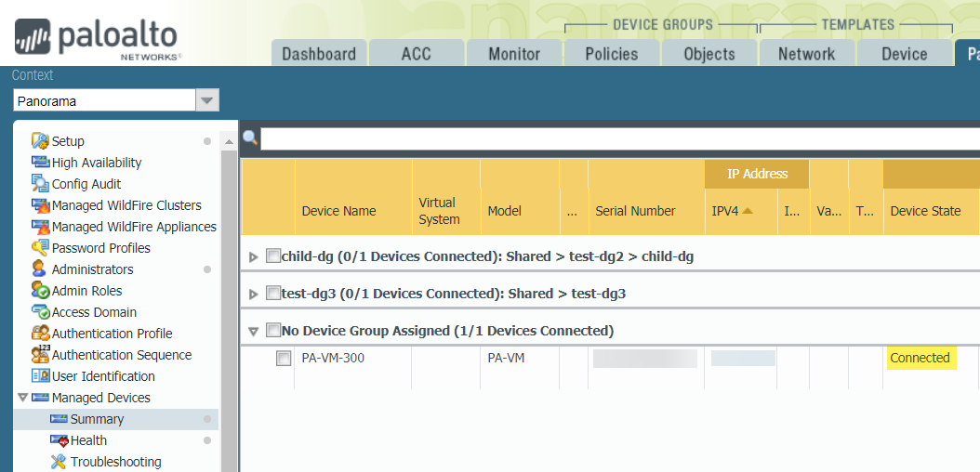
Task: Click the Connected device state cell
Action: point(920,358)
